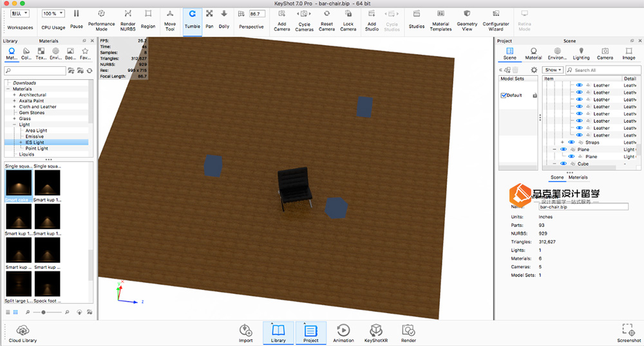Image resolution: width=644 pixels, height=346 pixels.
Task: Open the Environments library tab
Action: [55, 54]
